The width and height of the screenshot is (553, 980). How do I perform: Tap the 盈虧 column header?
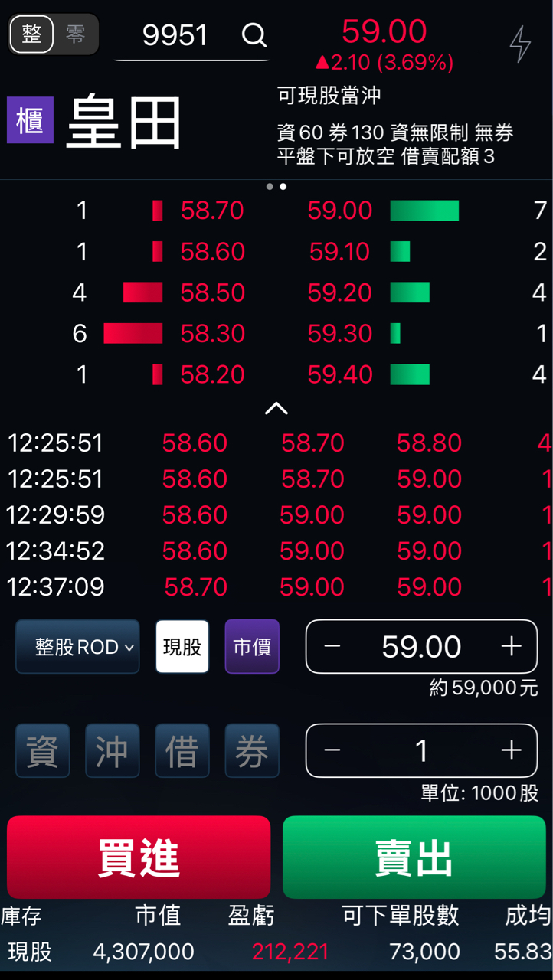tap(251, 915)
